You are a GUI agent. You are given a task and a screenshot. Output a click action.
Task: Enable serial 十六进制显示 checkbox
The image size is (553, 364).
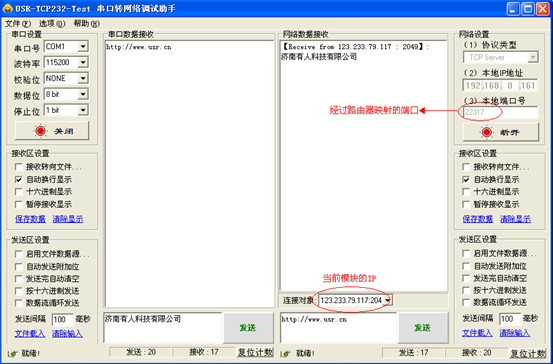(x=19, y=192)
